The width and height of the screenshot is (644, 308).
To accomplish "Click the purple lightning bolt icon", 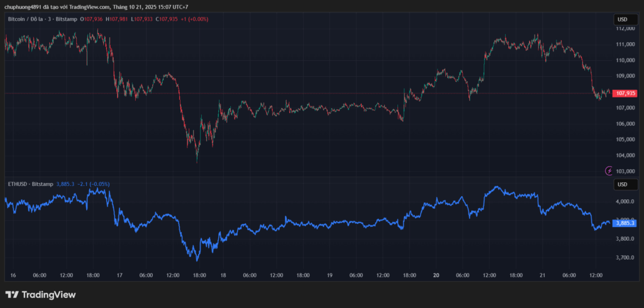I will point(609,170).
